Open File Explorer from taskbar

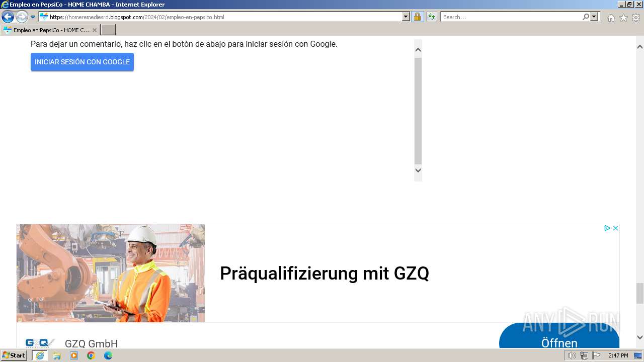click(x=57, y=355)
